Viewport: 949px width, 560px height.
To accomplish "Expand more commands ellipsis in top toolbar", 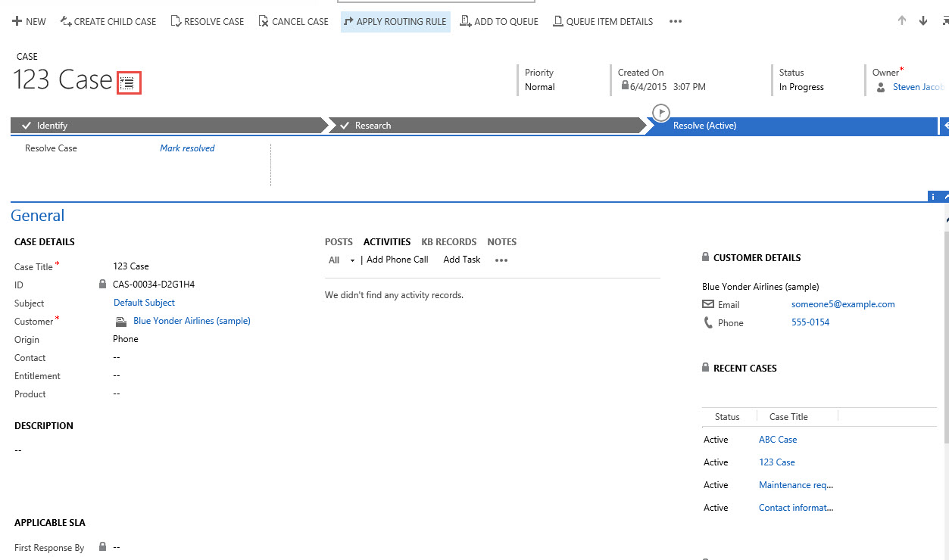I will [676, 21].
